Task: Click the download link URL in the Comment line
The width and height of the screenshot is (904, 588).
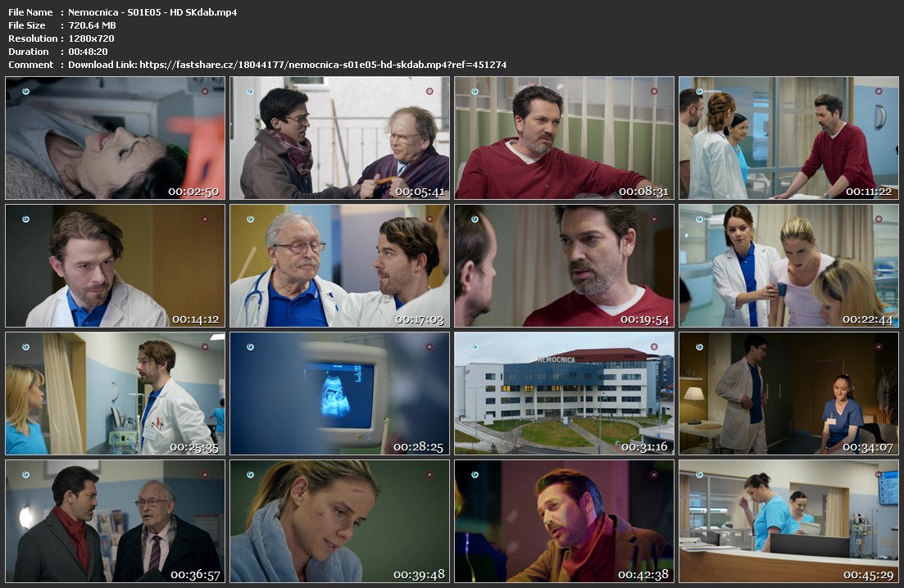Action: (323, 65)
